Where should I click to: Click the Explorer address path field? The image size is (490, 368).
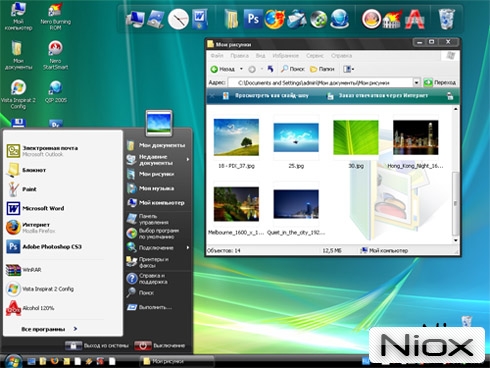click(321, 82)
